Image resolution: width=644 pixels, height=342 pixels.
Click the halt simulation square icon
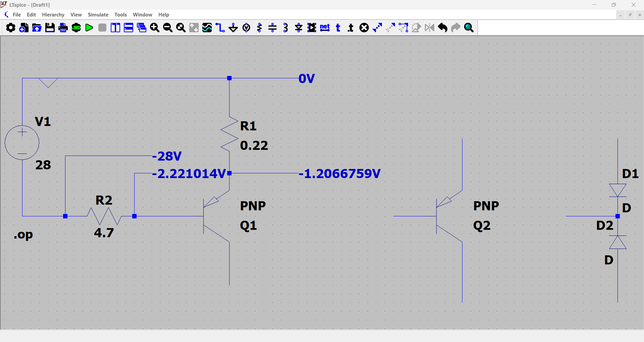(102, 28)
